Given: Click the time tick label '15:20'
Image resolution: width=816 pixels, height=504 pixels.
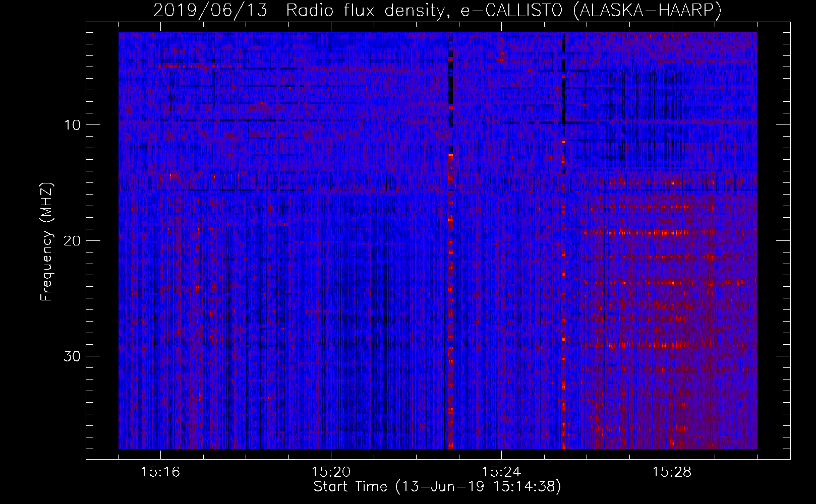Looking at the screenshot, I should point(331,472).
